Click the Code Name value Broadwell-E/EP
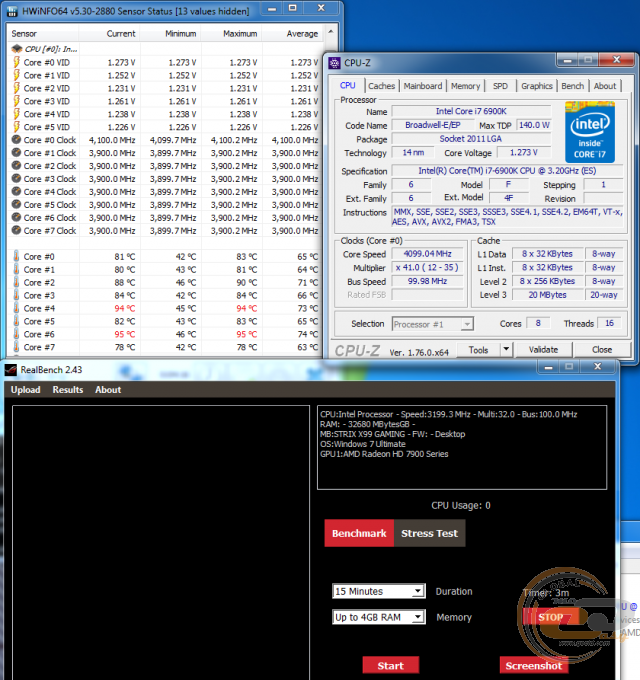The image size is (640, 680). (432, 125)
